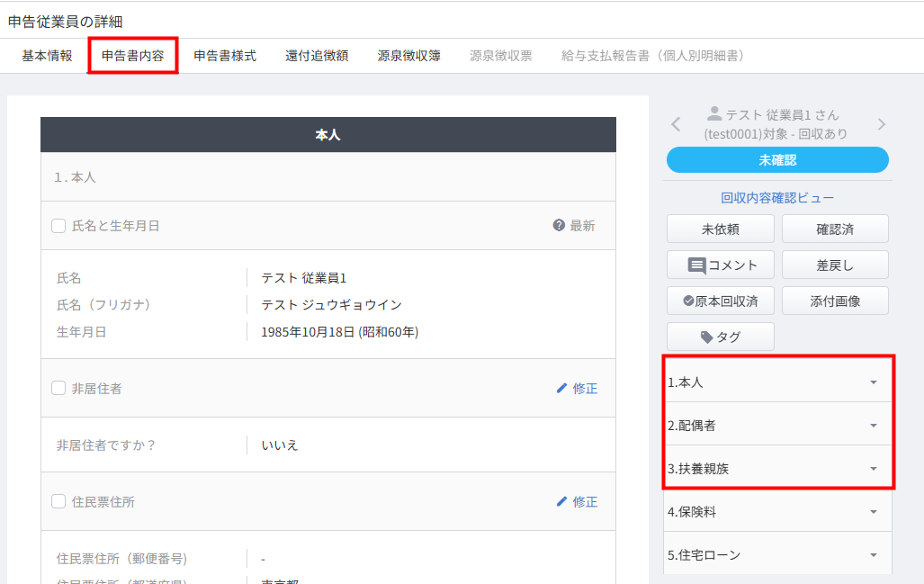Click the blue 未確認 status bar
This screenshot has width=924, height=584.
pos(777,160)
